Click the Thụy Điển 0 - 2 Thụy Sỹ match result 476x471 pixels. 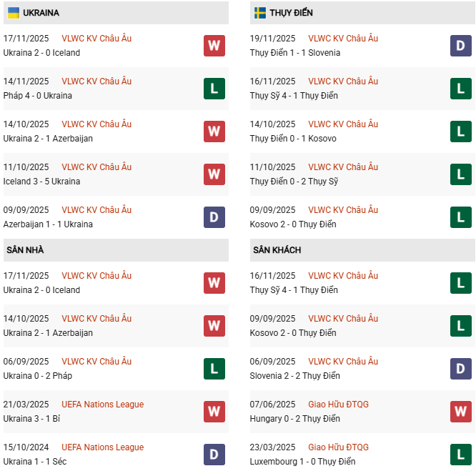tap(294, 182)
